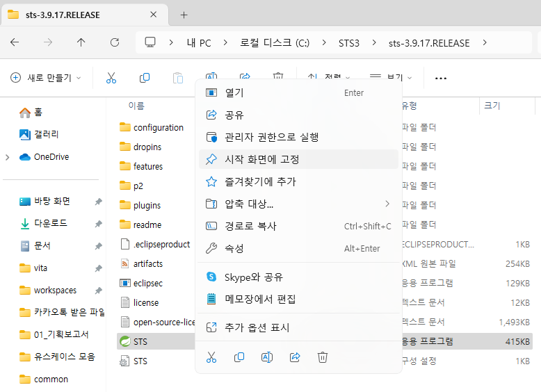Open the 정렬 sort dropdown
Screen dimensions: 541x392
click(x=328, y=78)
